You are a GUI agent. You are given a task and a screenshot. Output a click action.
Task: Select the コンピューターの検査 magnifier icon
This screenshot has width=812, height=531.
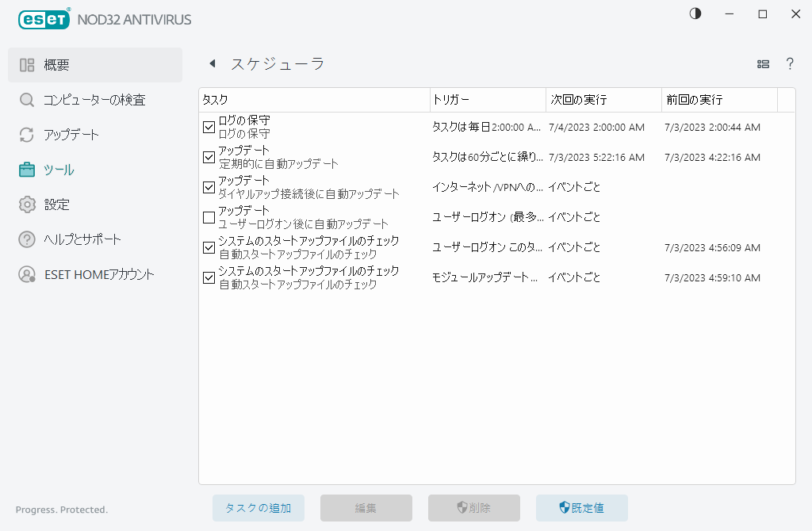coord(26,99)
